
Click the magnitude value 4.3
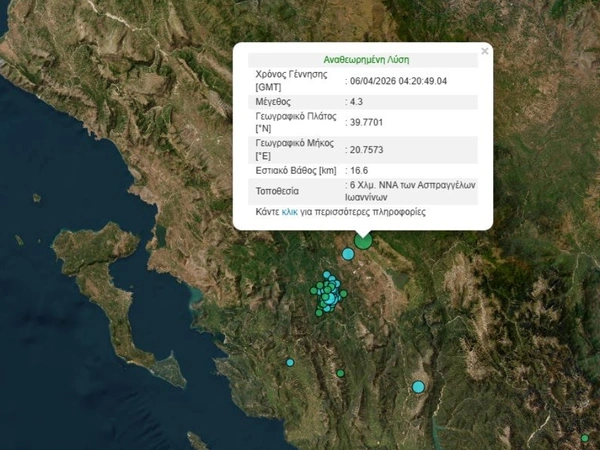pos(356,102)
